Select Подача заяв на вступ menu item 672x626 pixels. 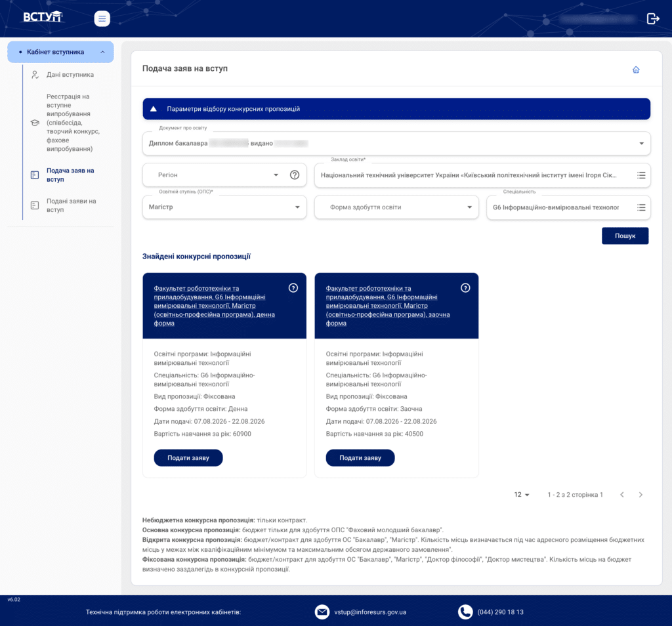(x=70, y=175)
